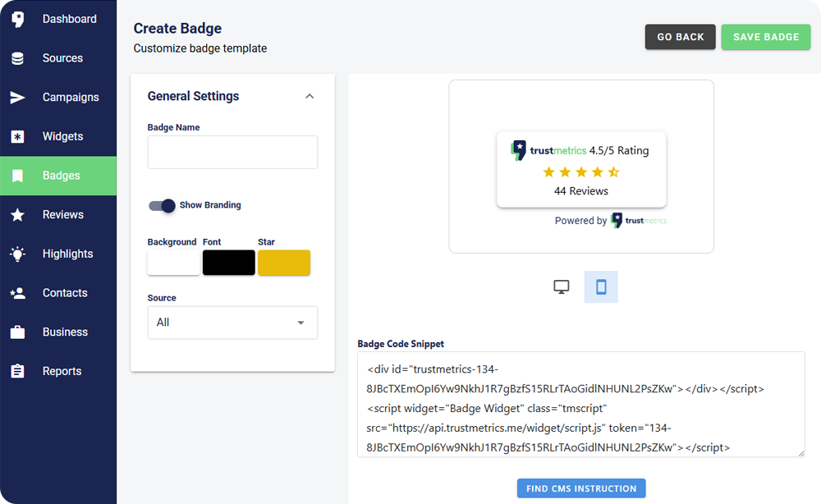Click 'Customize badge template' subtitle
Viewport: 821px width, 504px height.
200,48
